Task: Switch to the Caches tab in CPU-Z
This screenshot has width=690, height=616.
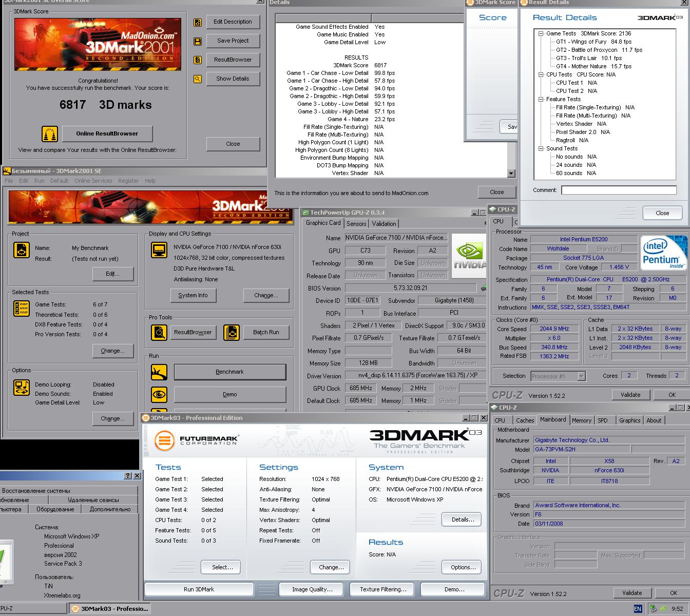Action: [525, 420]
